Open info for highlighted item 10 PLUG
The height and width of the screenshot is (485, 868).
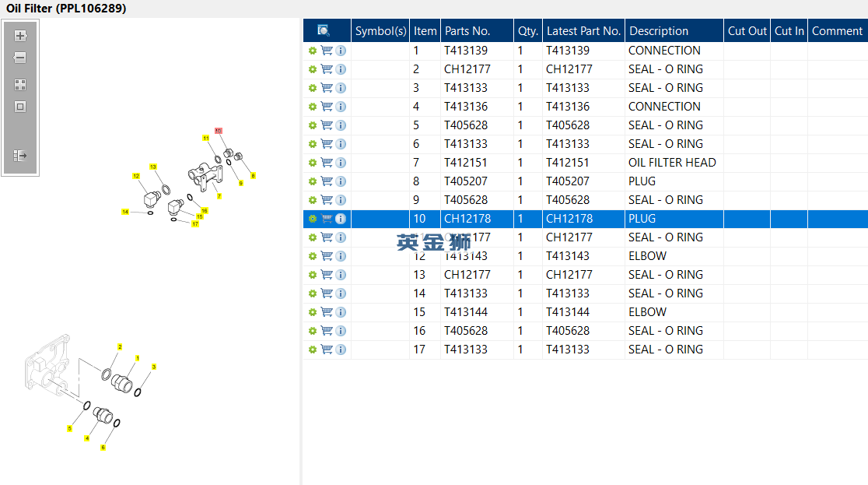point(341,219)
